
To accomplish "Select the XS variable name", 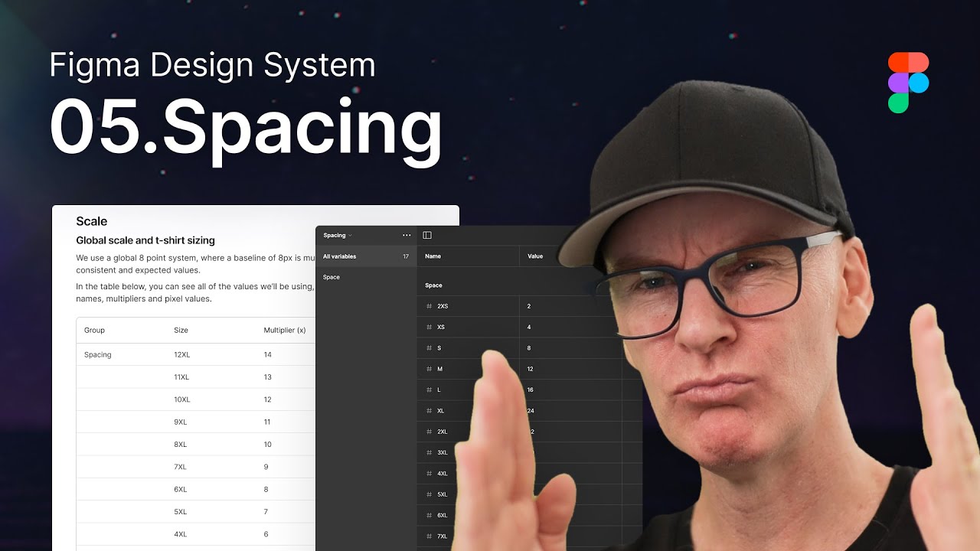I will (440, 327).
